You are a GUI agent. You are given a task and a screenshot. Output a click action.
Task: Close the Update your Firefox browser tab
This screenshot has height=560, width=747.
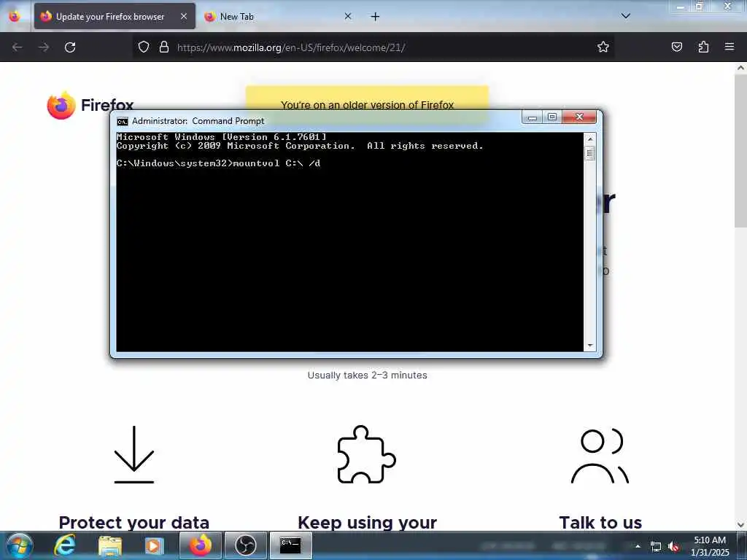(184, 16)
